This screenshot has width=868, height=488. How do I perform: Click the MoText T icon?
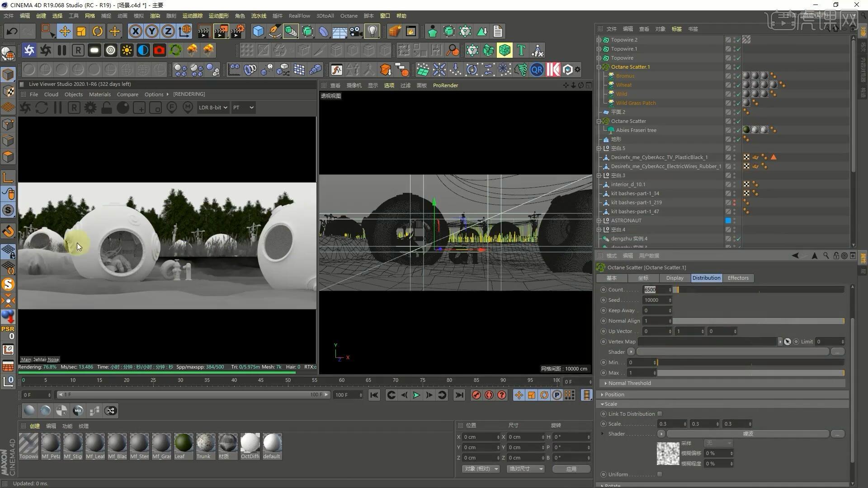[521, 50]
